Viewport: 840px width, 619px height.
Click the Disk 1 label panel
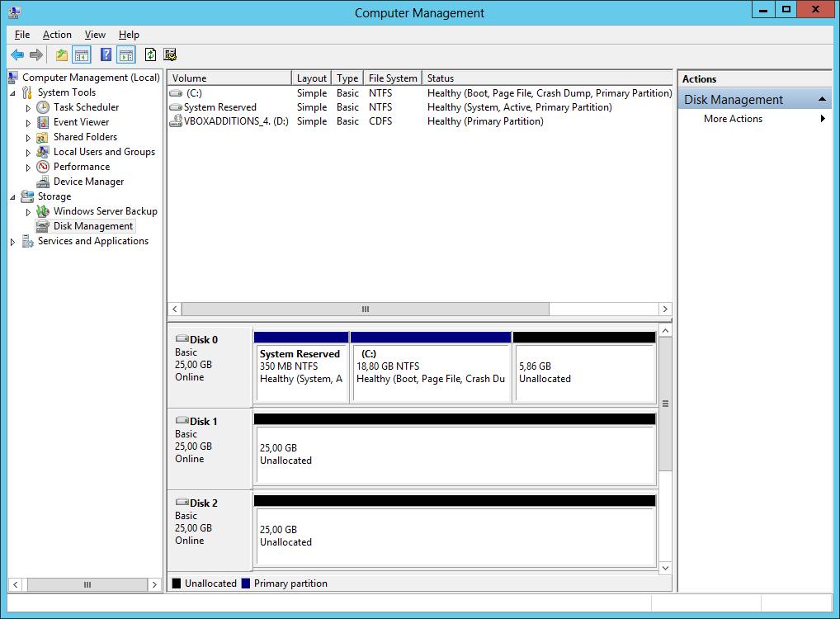[210, 449]
